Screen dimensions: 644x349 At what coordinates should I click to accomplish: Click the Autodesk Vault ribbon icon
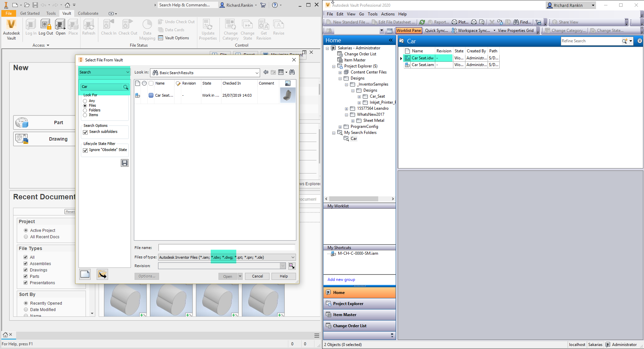point(11,29)
